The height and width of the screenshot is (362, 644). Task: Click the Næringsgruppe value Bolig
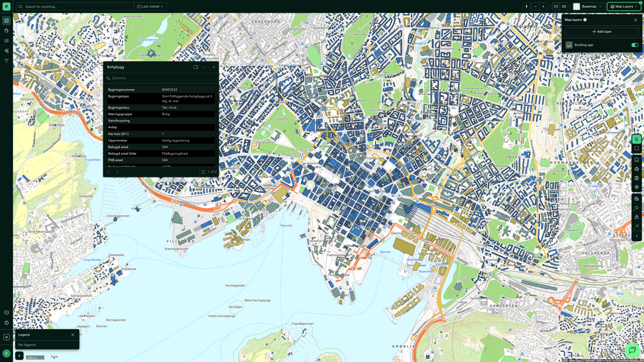tap(166, 114)
